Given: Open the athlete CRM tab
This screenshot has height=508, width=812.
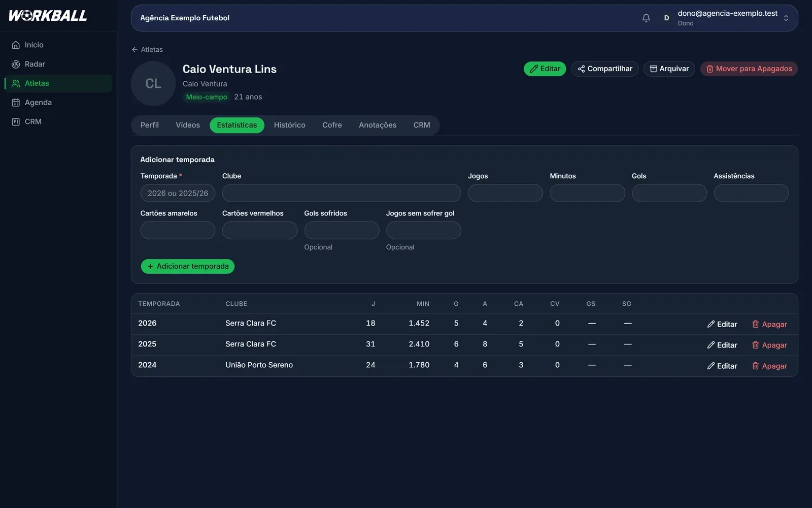Looking at the screenshot, I should (422, 125).
